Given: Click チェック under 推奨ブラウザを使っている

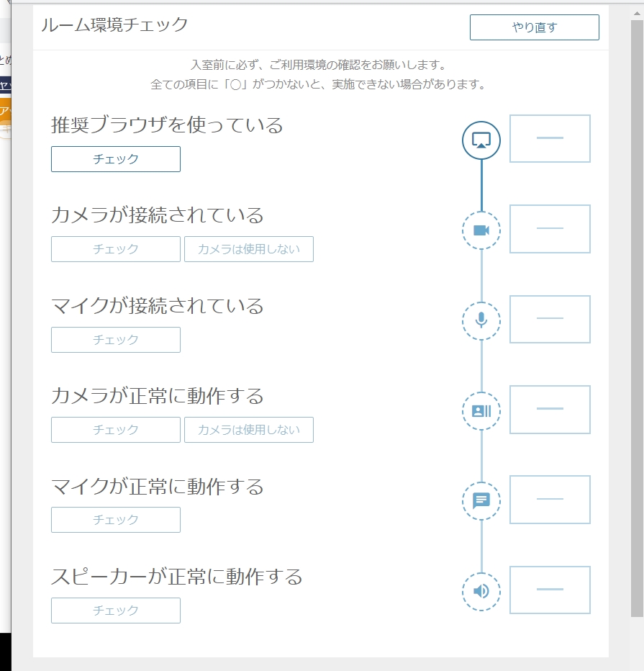Looking at the screenshot, I should (x=115, y=159).
